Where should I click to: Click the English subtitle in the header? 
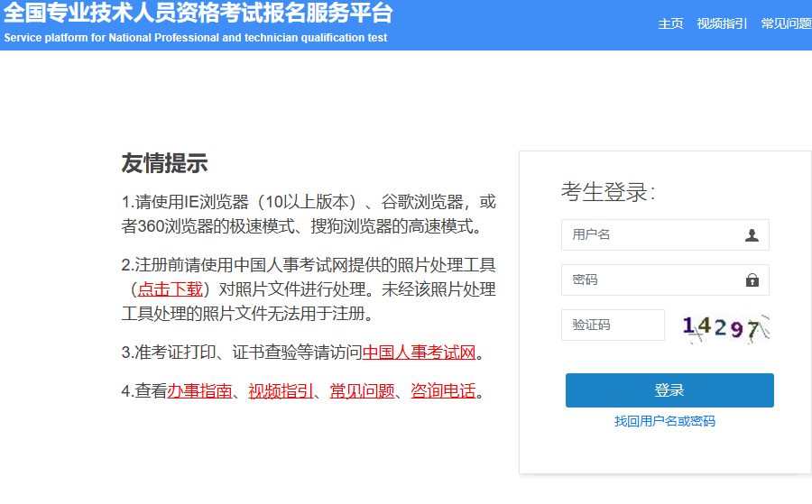click(196, 39)
